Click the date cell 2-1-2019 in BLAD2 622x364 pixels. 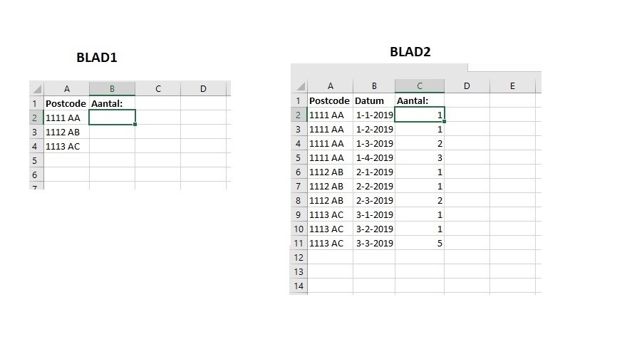373,172
